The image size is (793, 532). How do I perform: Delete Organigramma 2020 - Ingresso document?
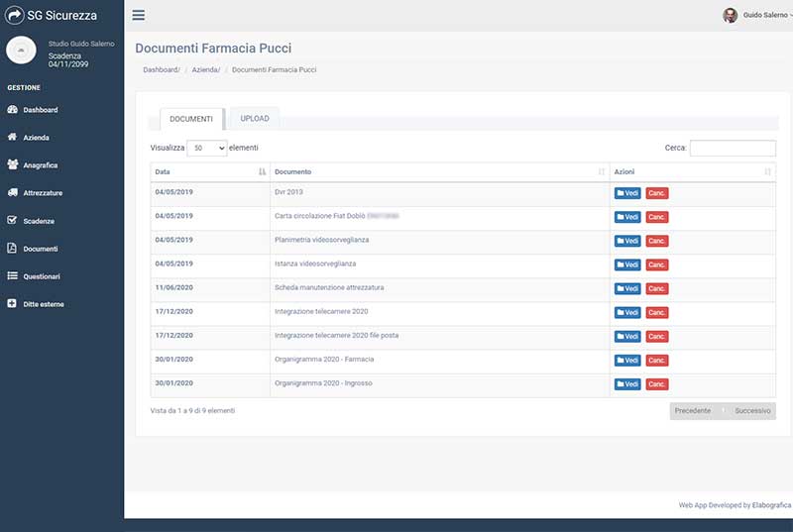pos(657,384)
